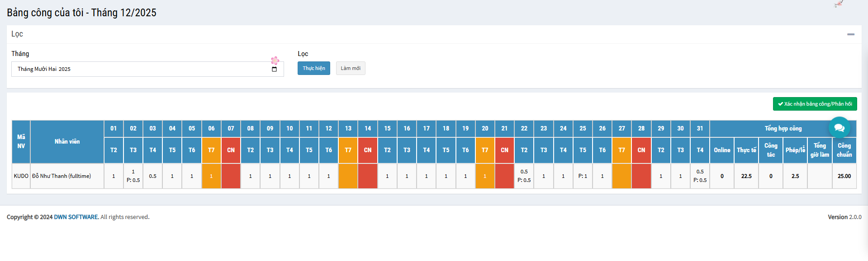The width and height of the screenshot is (868, 261).
Task: Click employee name Đỗ Như Thanh (fulltime)
Action: [62, 176]
